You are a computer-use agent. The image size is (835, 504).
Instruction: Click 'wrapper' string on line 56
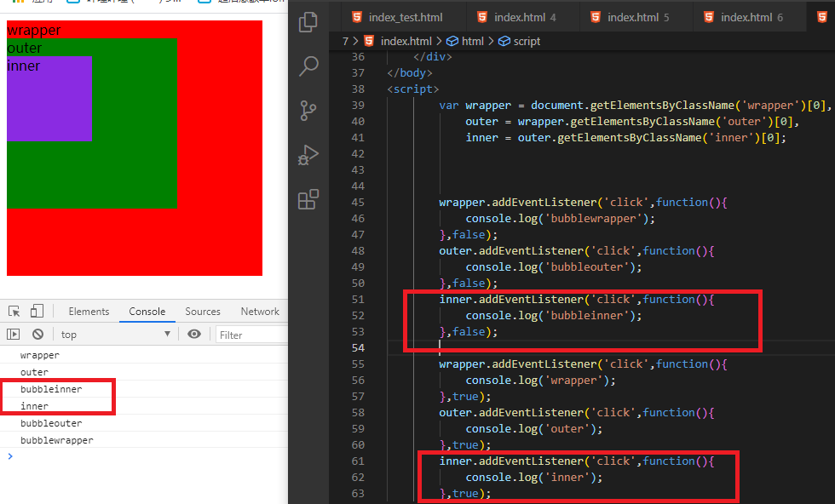pyautogui.click(x=573, y=380)
